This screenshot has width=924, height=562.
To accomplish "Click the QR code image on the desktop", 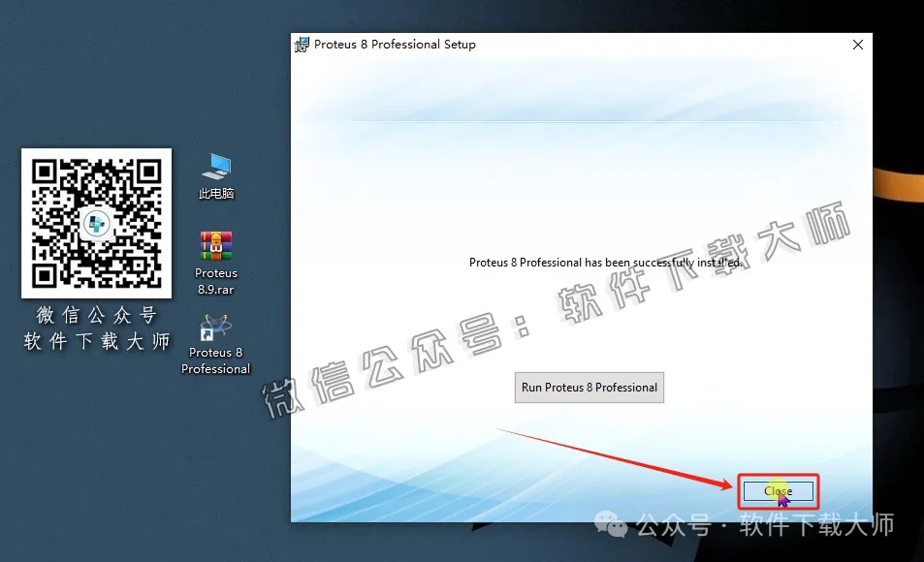I will pyautogui.click(x=95, y=222).
